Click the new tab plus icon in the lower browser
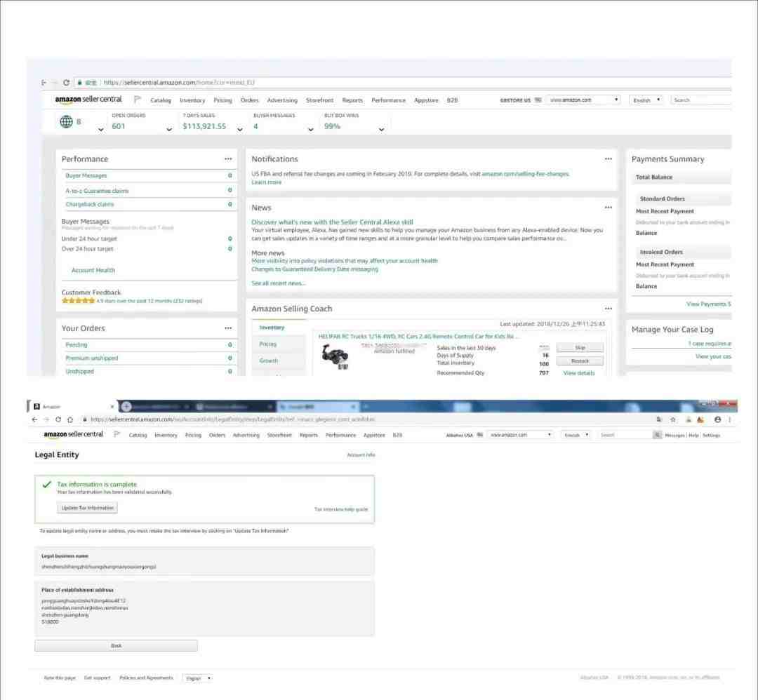 [x=126, y=406]
